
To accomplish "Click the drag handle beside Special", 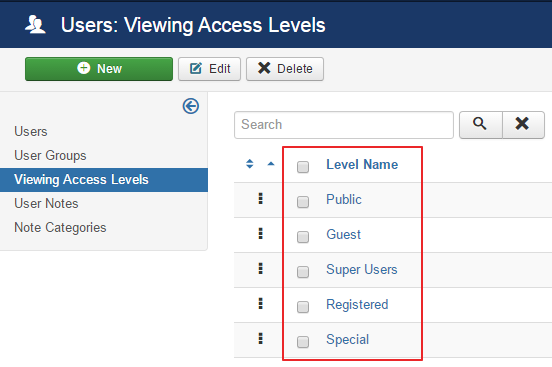I will pyautogui.click(x=261, y=338).
